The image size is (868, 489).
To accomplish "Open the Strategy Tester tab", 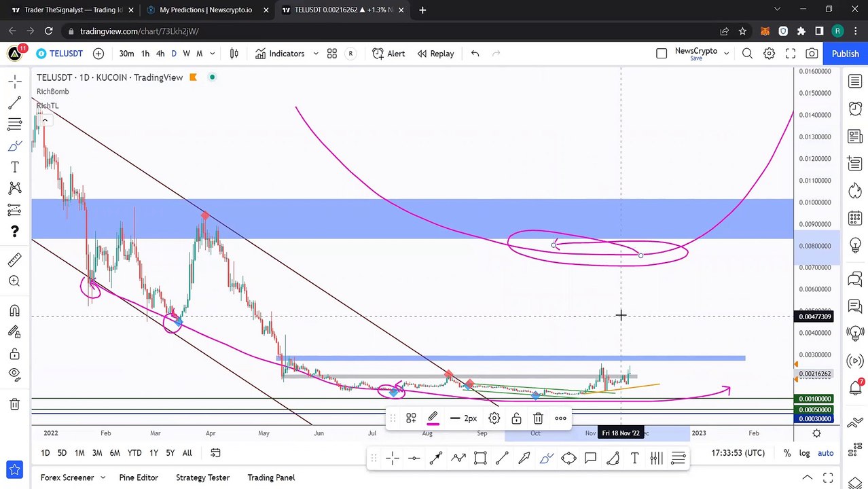I will [x=202, y=477].
